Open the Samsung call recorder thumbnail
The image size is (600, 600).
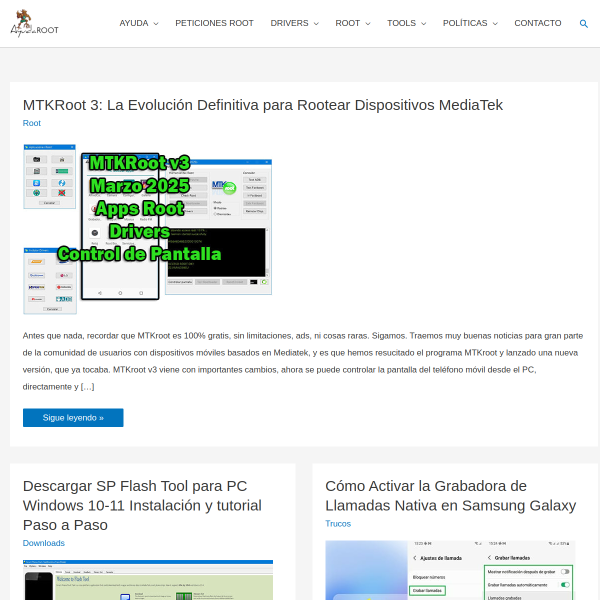450,570
